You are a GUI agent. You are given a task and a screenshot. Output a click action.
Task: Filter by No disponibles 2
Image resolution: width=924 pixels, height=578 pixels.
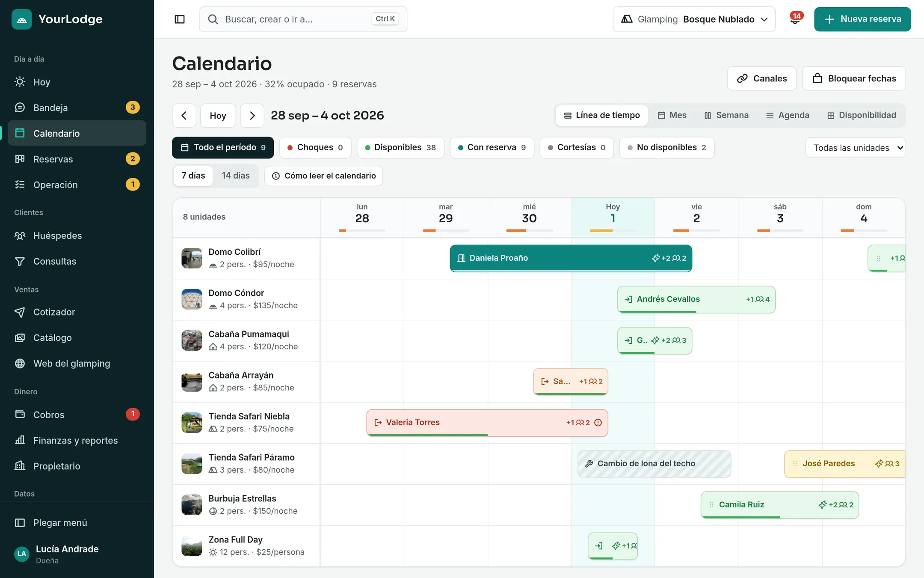pyautogui.click(x=667, y=148)
